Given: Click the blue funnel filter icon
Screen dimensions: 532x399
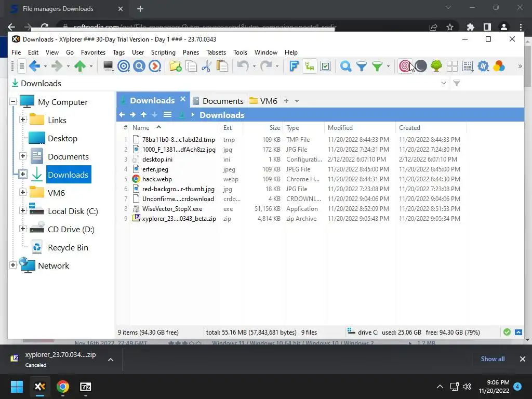Looking at the screenshot, I should tap(362, 66).
